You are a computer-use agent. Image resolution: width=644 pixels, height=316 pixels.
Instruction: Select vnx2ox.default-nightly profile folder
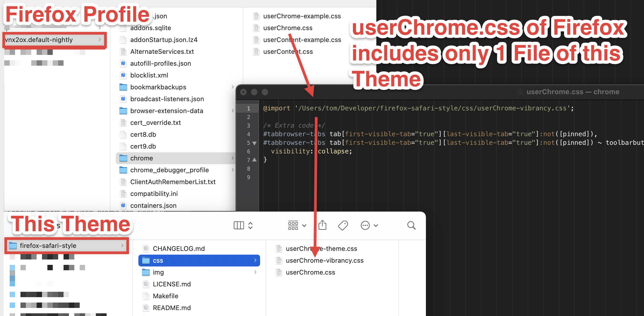point(55,40)
